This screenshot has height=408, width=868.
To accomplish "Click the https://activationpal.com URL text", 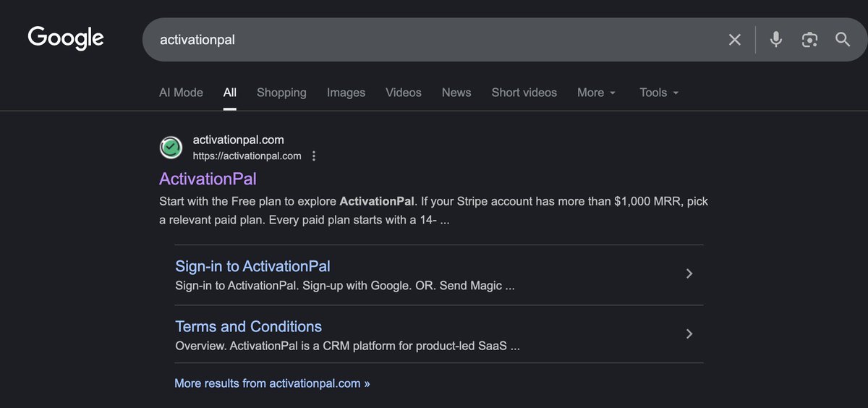I will pos(247,156).
